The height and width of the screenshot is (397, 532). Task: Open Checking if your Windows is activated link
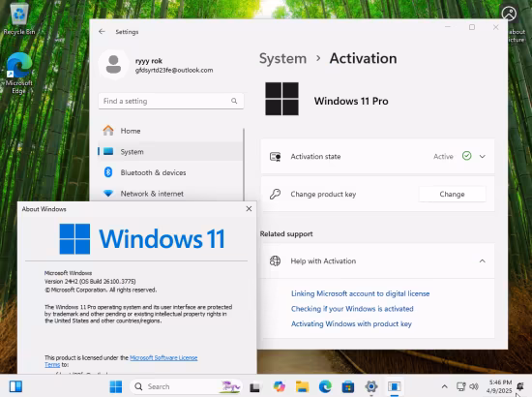(352, 309)
